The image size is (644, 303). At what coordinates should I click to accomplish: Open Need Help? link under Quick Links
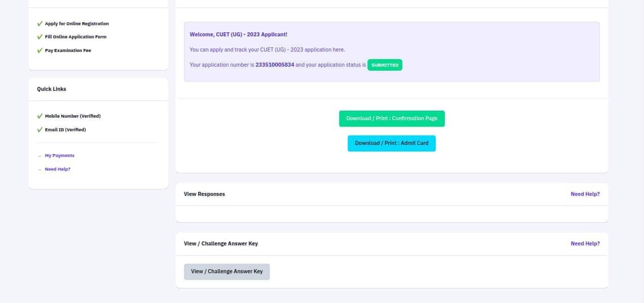pos(58,169)
